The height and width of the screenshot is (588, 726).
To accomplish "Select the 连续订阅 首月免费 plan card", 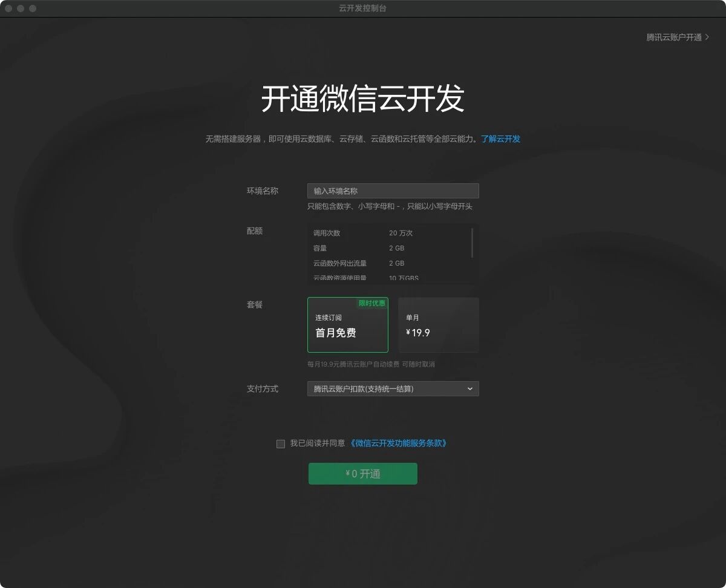I will point(348,325).
